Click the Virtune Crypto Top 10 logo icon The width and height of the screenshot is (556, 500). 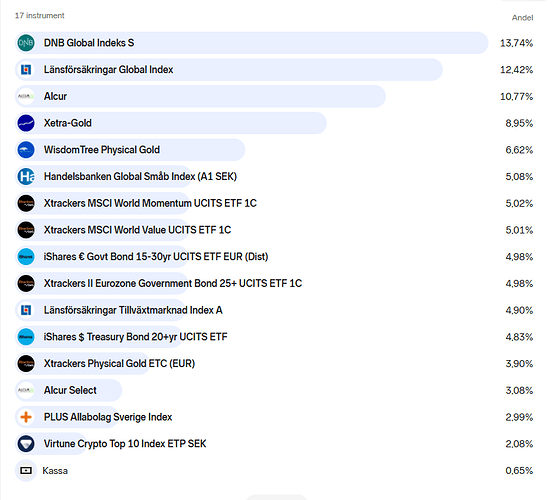coord(26,444)
